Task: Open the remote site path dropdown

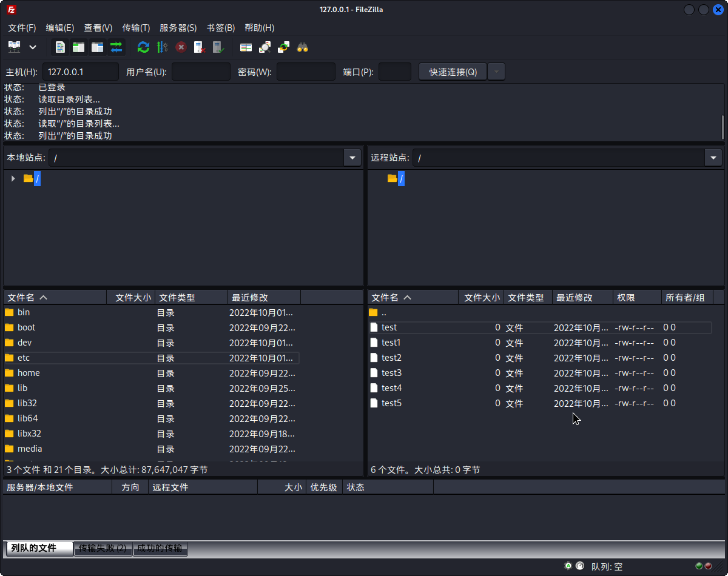Action: (x=713, y=158)
